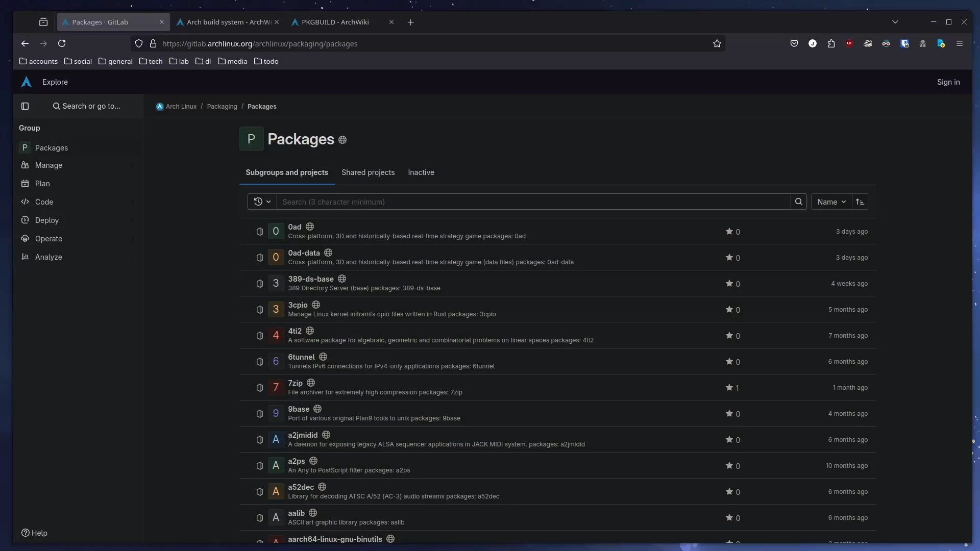This screenshot has height=551, width=980.
Task: Click the avatar tile for 4ti2
Action: [x=276, y=335]
